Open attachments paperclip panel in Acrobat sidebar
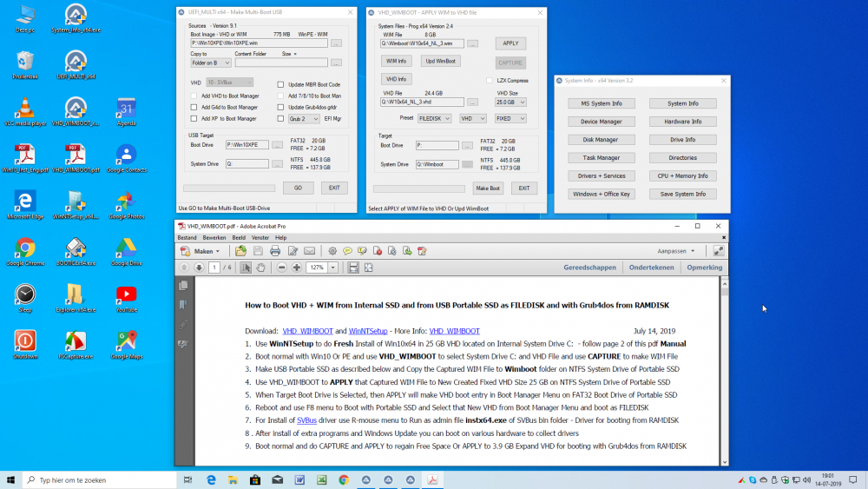 [x=184, y=325]
